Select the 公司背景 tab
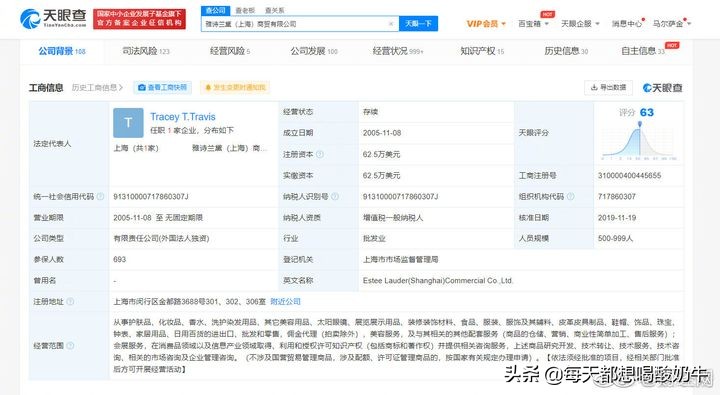720x395 pixels. click(x=62, y=51)
